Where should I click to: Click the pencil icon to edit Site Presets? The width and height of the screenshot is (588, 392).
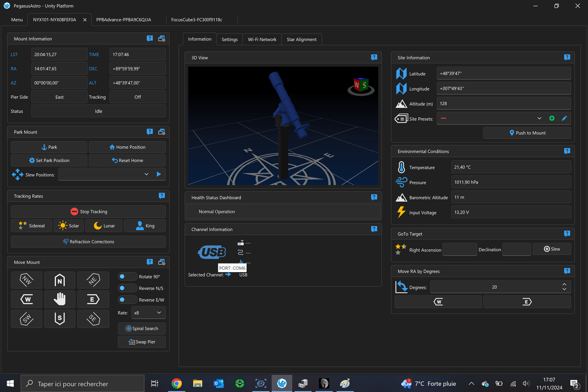(x=564, y=118)
